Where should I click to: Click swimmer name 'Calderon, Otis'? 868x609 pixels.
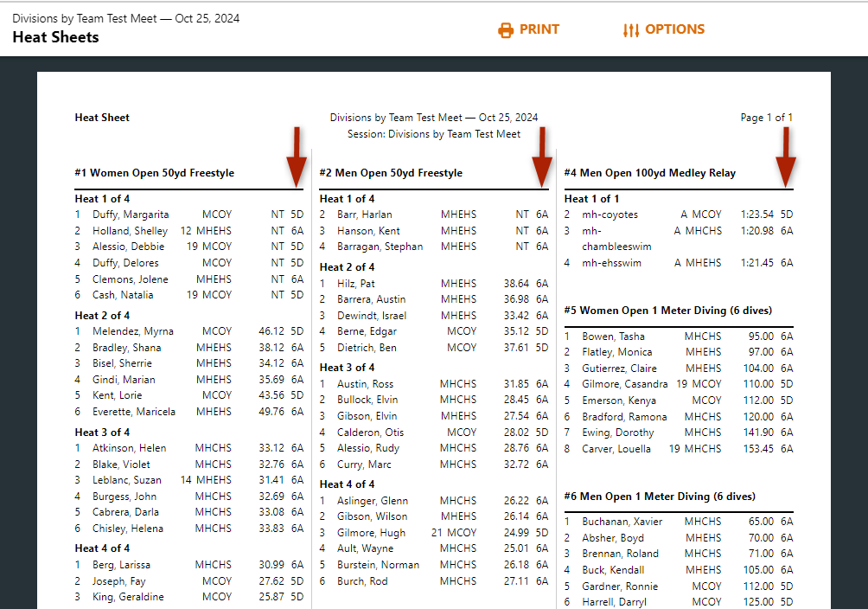(x=370, y=433)
